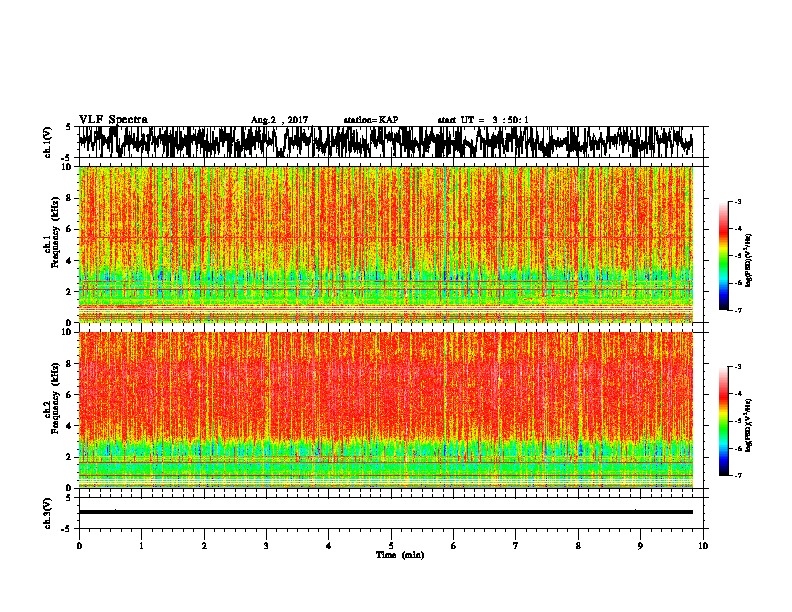This screenshot has height=612, width=792.
Task: Click the ch.2 frequency axis "8" tick label
Action: [x=70, y=364]
